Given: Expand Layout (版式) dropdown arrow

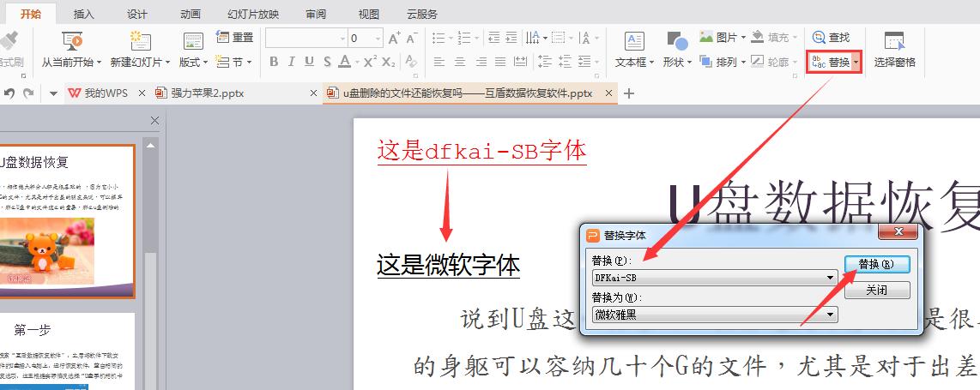Looking at the screenshot, I should [x=205, y=63].
